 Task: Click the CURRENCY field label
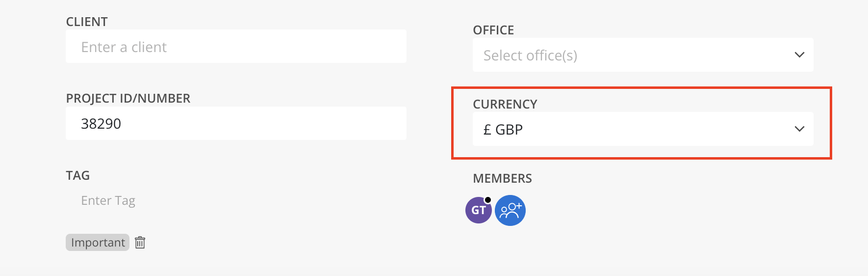coord(505,104)
